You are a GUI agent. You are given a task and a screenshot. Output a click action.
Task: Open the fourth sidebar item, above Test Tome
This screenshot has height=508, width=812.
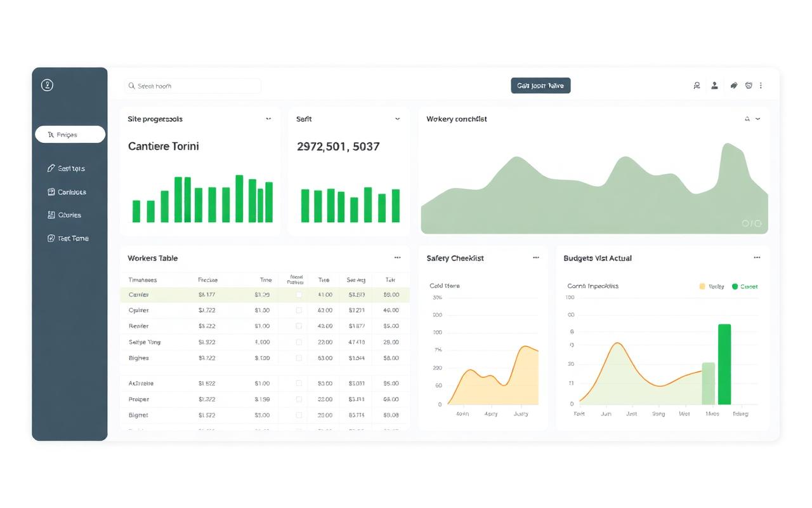(x=64, y=215)
